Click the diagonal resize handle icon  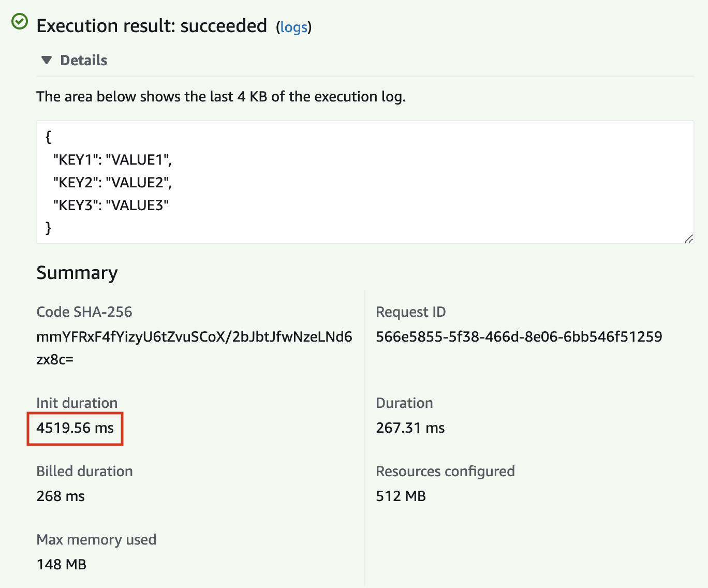pos(689,239)
